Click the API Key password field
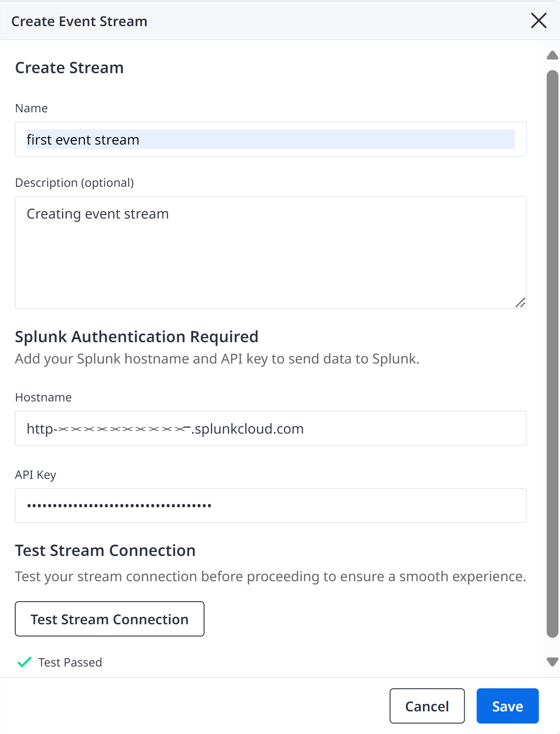Screen dimensions: 560x734 point(271,505)
